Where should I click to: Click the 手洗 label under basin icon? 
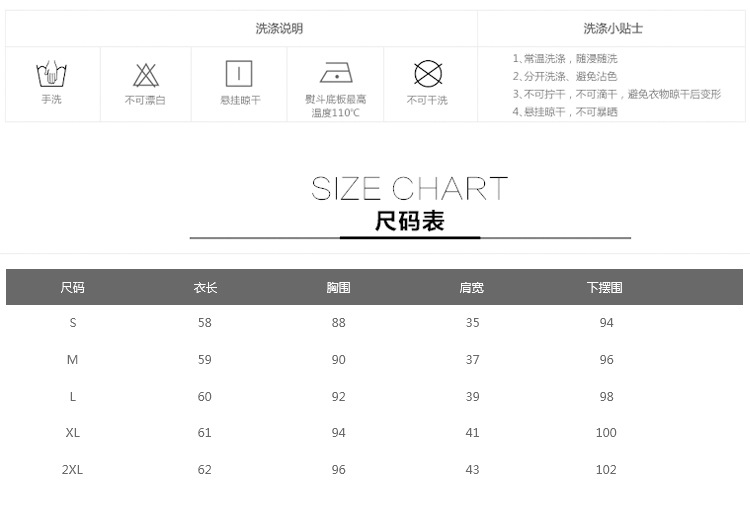(x=51, y=100)
